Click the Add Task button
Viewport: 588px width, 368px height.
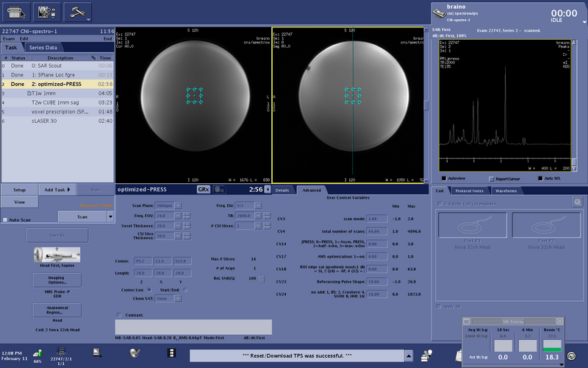click(x=57, y=190)
